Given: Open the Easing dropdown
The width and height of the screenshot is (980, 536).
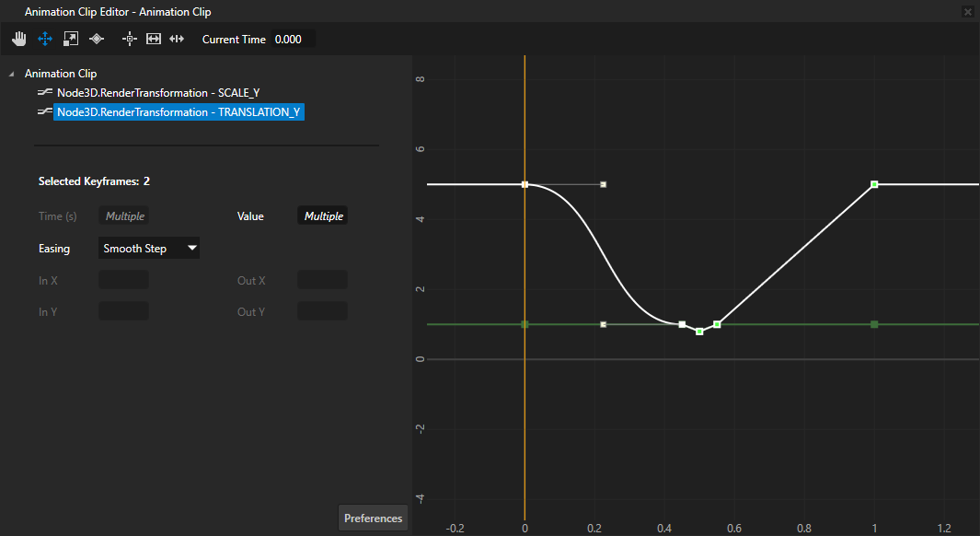Looking at the screenshot, I should point(148,248).
